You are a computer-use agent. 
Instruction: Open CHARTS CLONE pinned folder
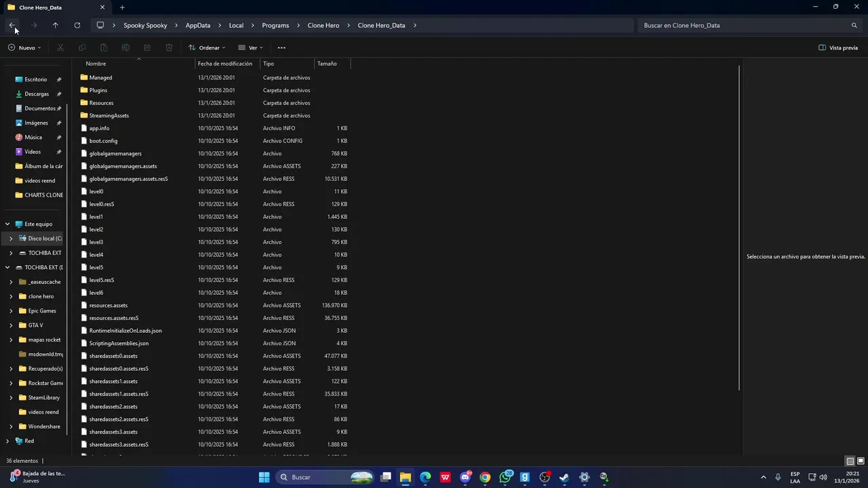pyautogui.click(x=39, y=195)
